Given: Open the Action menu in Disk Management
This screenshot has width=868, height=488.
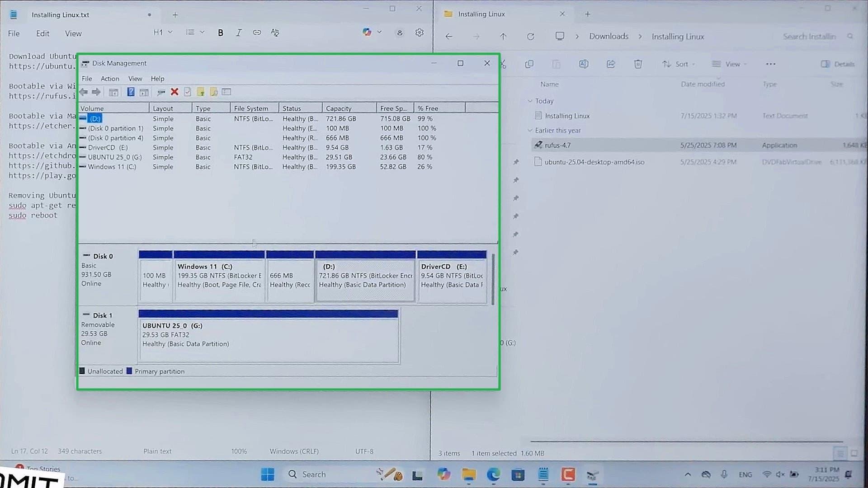Looking at the screenshot, I should coord(110,79).
